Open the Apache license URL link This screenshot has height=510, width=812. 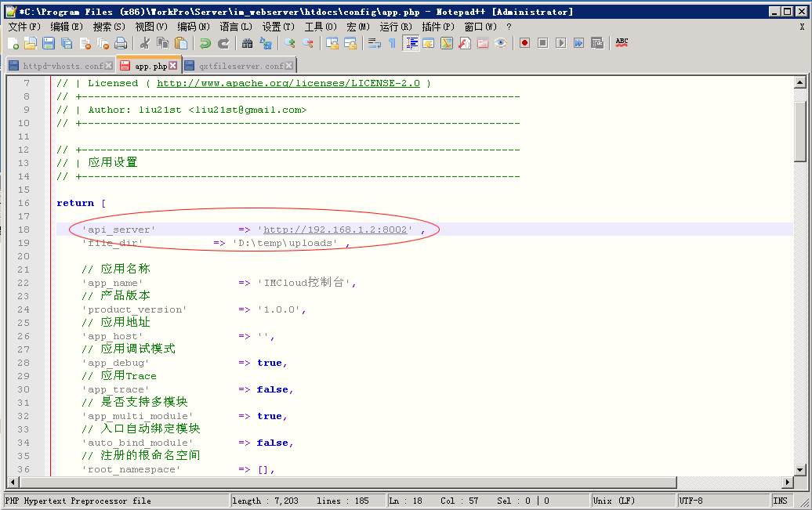288,83
